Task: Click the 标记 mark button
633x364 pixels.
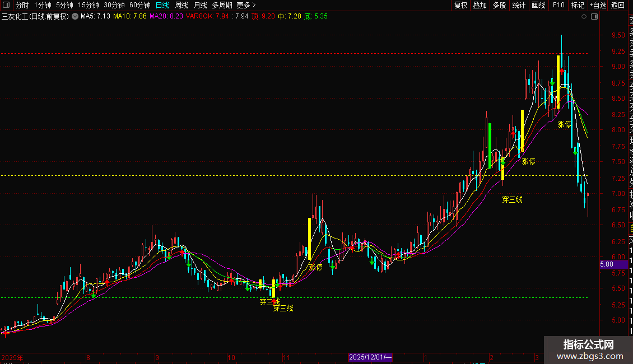Action: (x=578, y=5)
